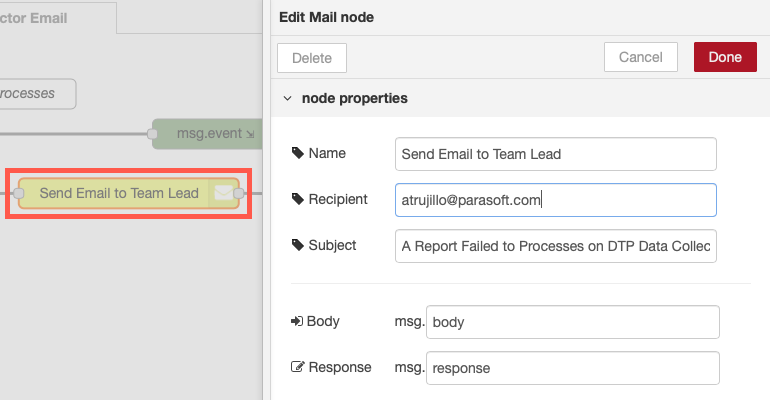Viewport: 770px width, 400px height.
Task: Click the Cancel button
Action: coord(641,57)
